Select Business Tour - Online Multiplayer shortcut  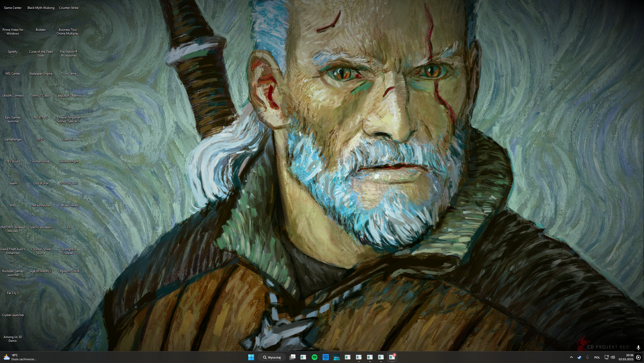coord(69,32)
